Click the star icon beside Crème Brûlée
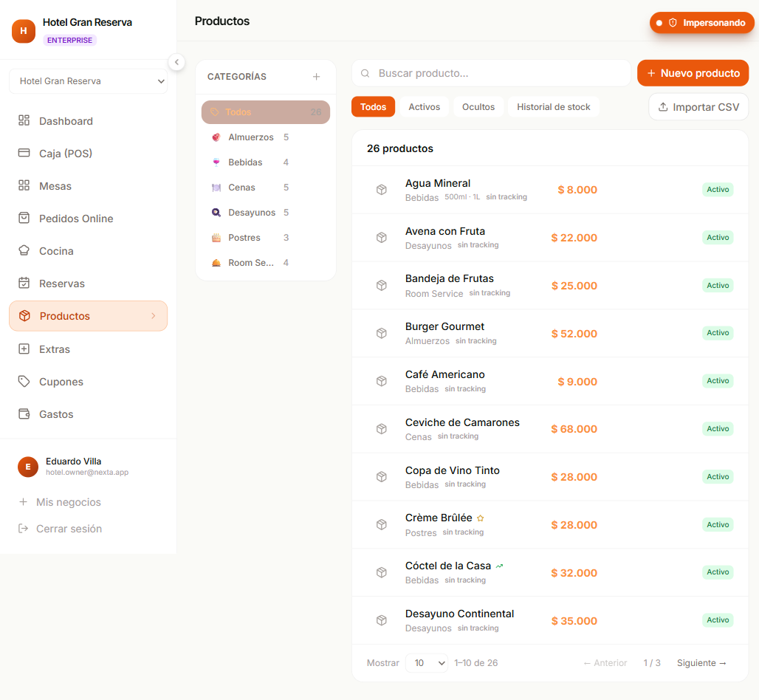Image resolution: width=759 pixels, height=700 pixels. pyautogui.click(x=480, y=518)
